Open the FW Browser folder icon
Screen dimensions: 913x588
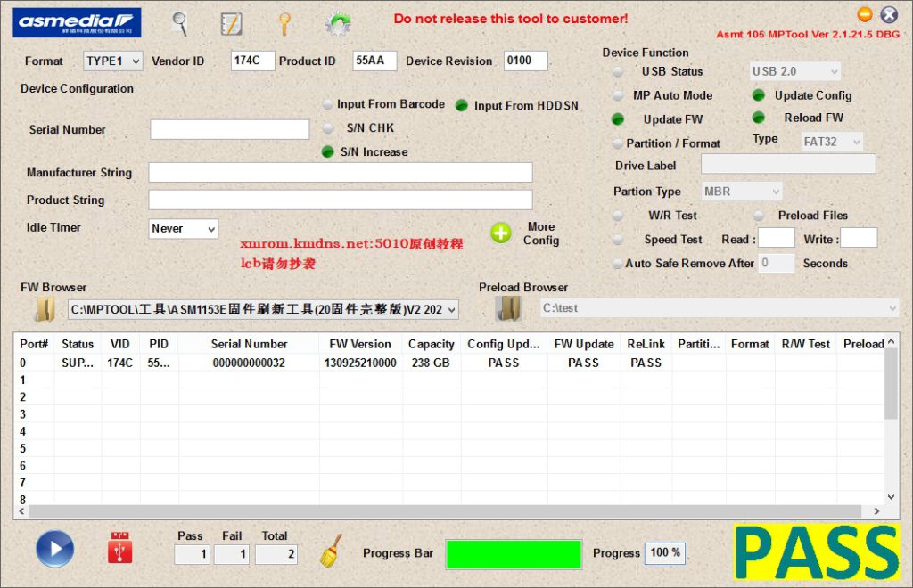[45, 309]
